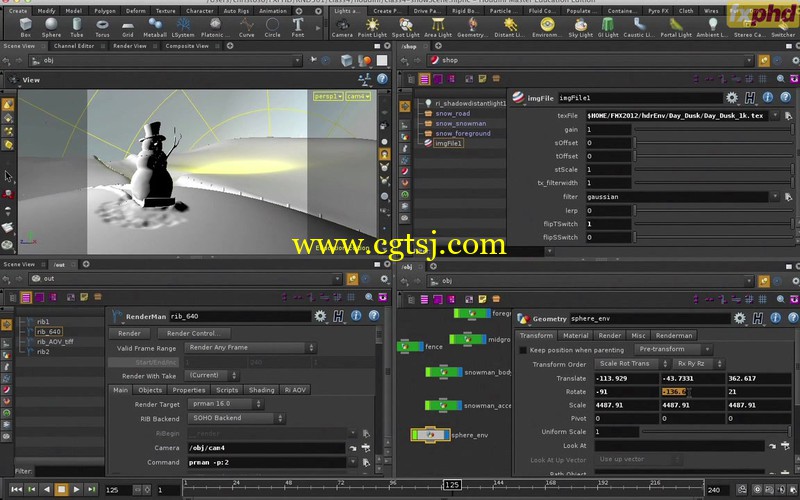Add a GI Light
Image resolution: width=800 pixels, height=500 pixels.
click(x=608, y=27)
